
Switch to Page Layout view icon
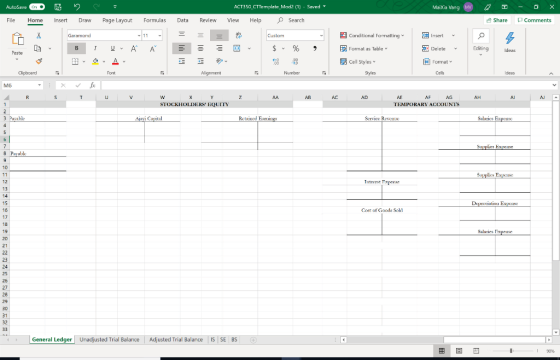459,351
